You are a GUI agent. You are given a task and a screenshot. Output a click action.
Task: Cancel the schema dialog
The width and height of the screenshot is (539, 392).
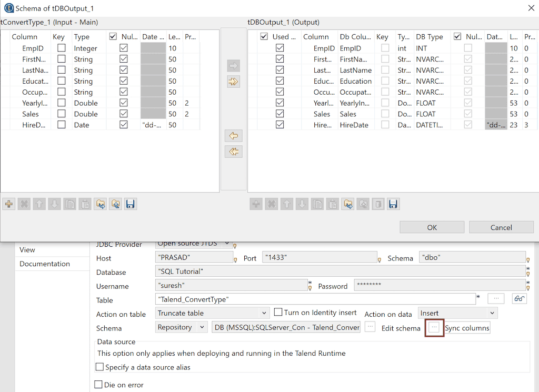point(501,227)
